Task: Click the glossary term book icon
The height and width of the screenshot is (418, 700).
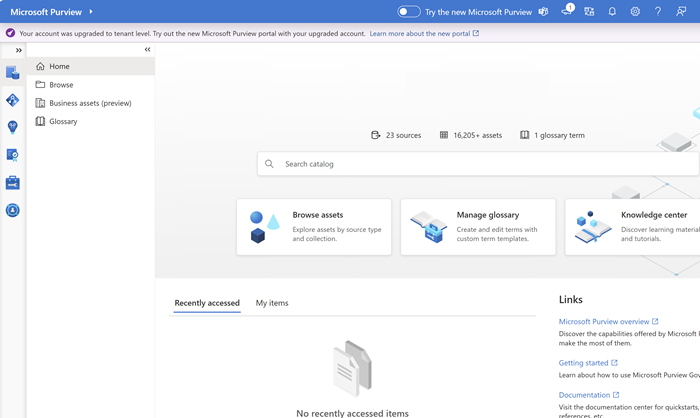Action: point(525,135)
